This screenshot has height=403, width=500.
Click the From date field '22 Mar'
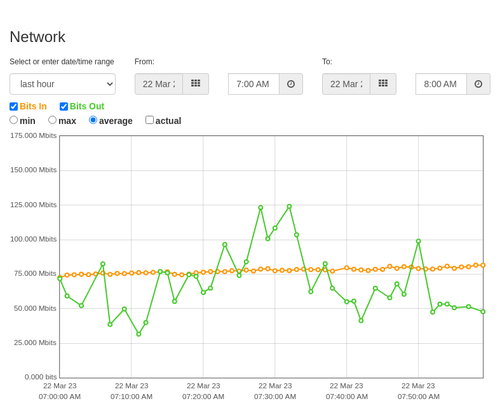159,84
